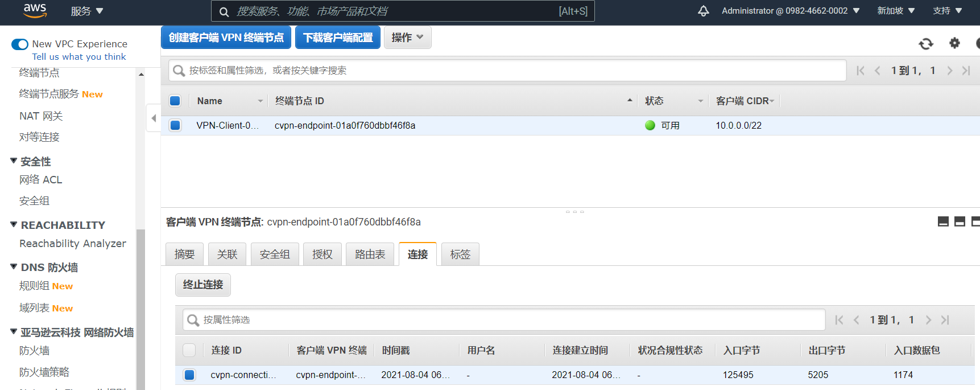This screenshot has height=390, width=980.
Task: Go to previous page of endpoints list
Action: [878, 71]
